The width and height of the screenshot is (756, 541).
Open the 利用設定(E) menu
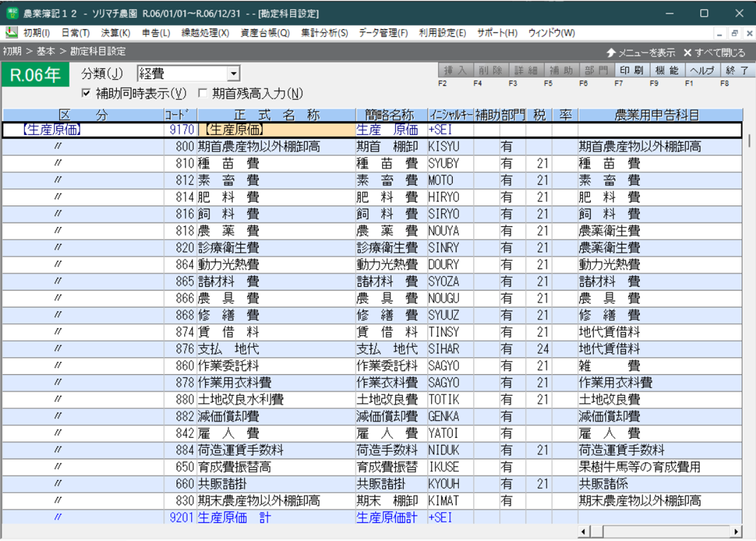click(442, 33)
